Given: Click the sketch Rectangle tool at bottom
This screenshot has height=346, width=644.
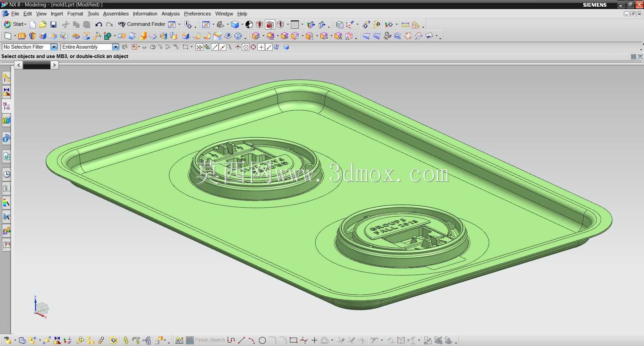Looking at the screenshot, I should [x=293, y=340].
